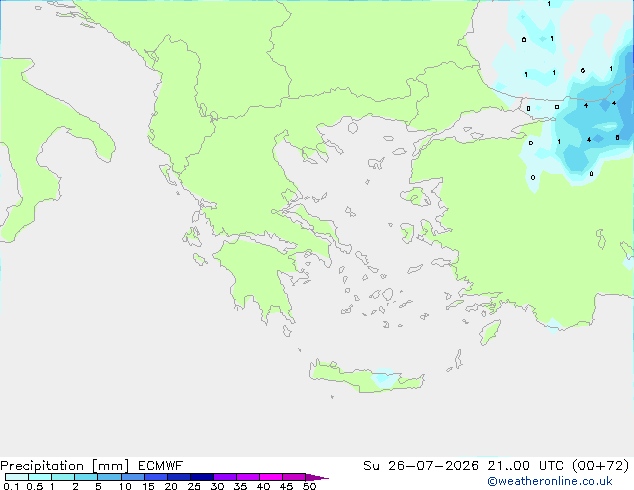
Task: Click the light-blue precipitation patch on Crete
Action: click(x=384, y=378)
